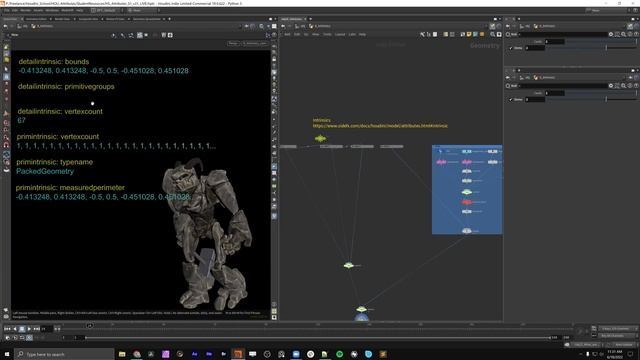Click the 'primintrinsic: typename' text in viewport
640x360 pixels.
[55, 162]
